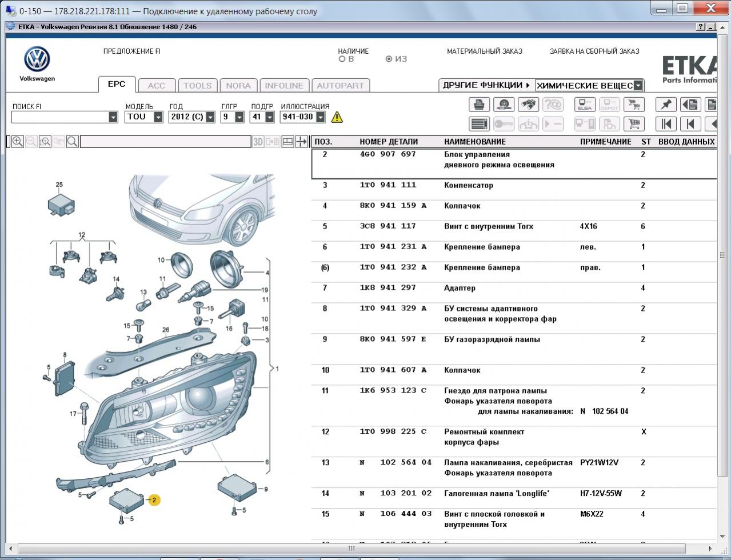Click the Volkswagen logo
This screenshot has width=731, height=560.
(x=37, y=59)
